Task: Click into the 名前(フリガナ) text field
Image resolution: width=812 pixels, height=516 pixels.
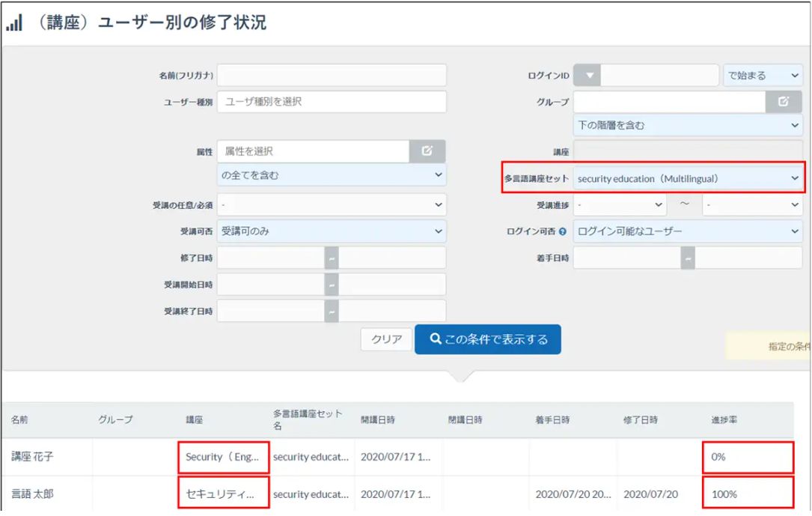Action: point(332,76)
